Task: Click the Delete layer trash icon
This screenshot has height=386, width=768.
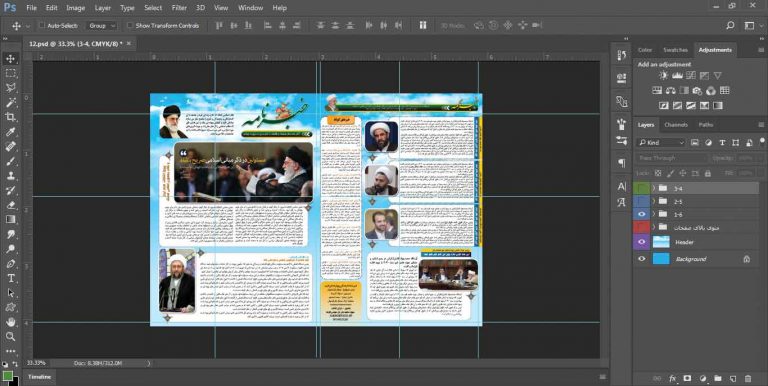Action: pos(747,379)
